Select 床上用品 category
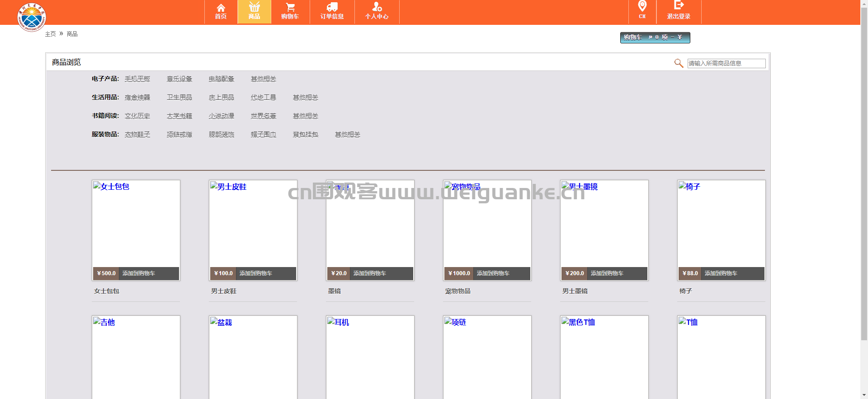 coord(222,97)
